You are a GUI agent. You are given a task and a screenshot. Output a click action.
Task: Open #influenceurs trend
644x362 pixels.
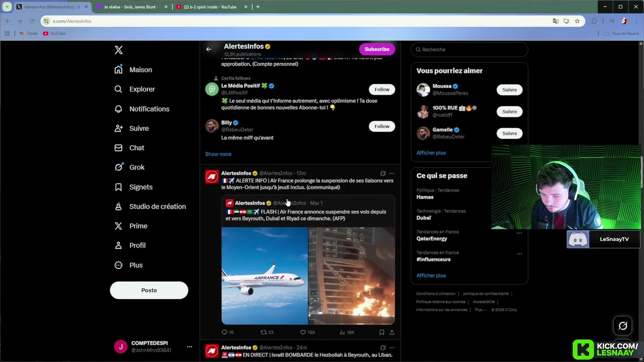434,259
